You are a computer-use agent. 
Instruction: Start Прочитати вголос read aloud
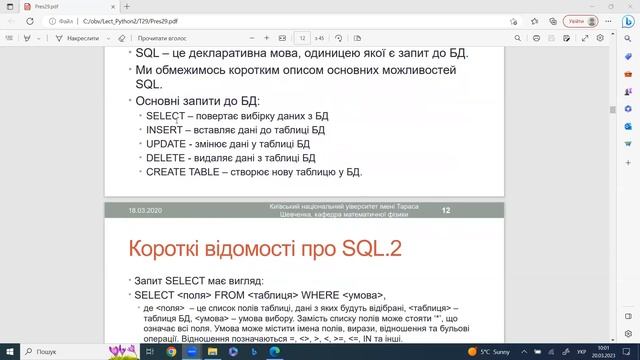coord(162,38)
